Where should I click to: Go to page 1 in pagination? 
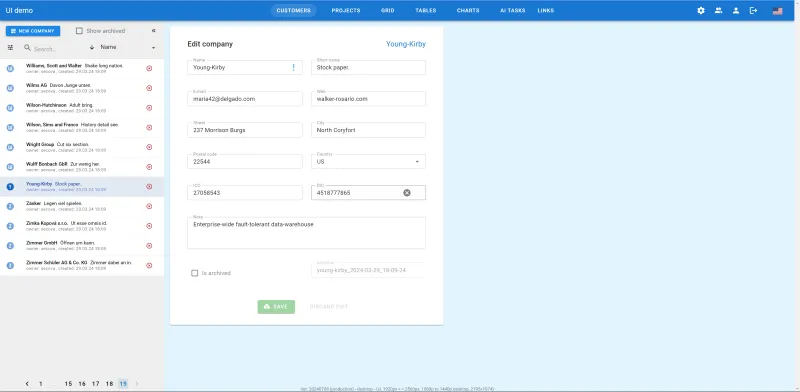(41, 384)
